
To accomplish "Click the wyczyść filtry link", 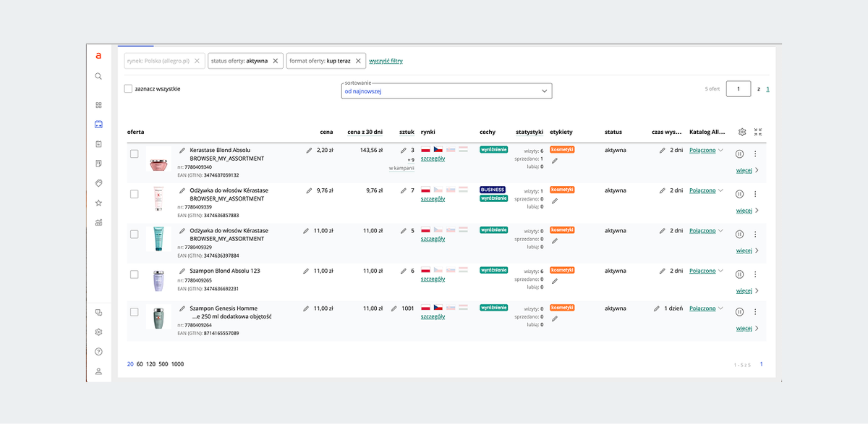I will (386, 61).
